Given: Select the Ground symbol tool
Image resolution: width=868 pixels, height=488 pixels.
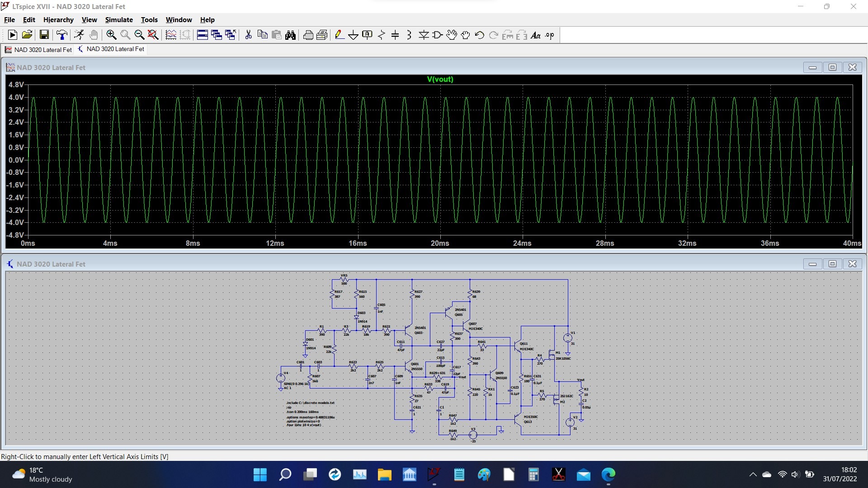Looking at the screenshot, I should [x=354, y=35].
